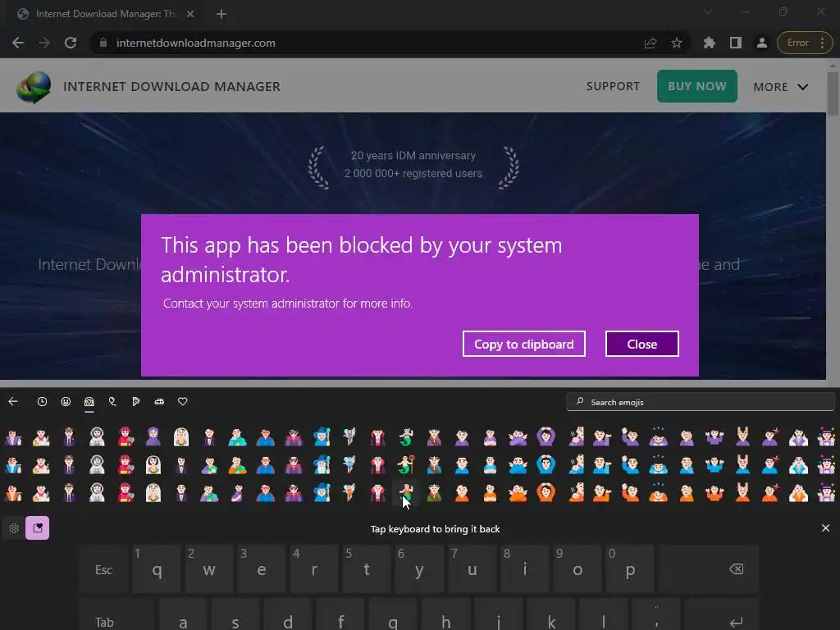Close the Internet Download Manager tab

click(190, 14)
